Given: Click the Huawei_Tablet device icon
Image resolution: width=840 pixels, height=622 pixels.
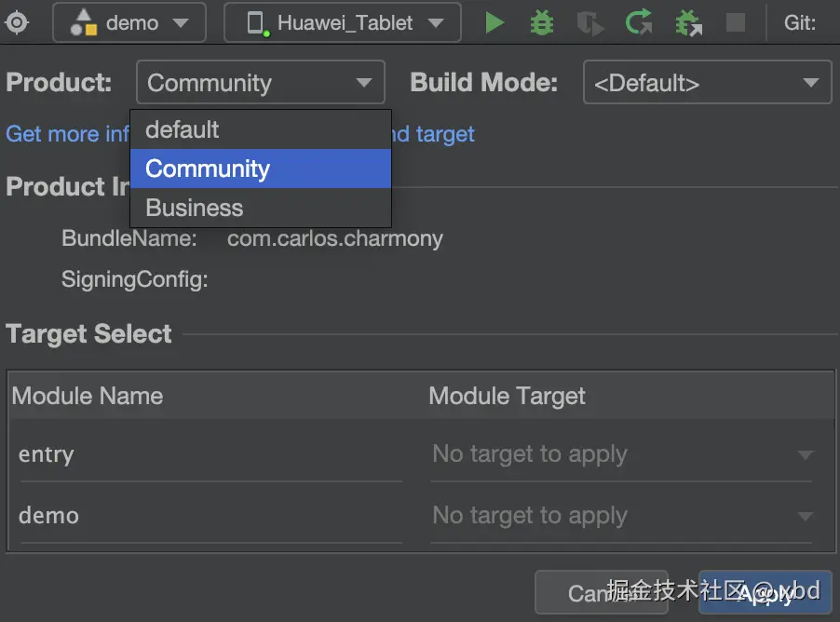Looking at the screenshot, I should click(x=256, y=23).
